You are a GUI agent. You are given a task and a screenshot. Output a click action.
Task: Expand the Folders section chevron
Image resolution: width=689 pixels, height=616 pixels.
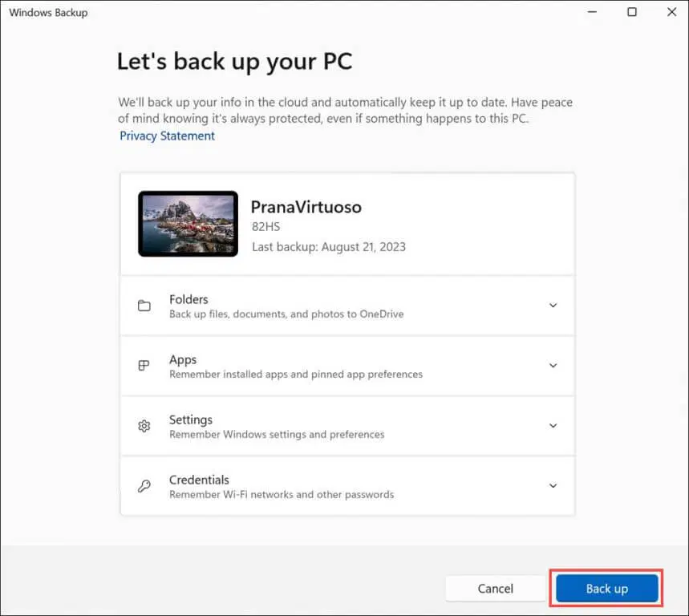(553, 306)
